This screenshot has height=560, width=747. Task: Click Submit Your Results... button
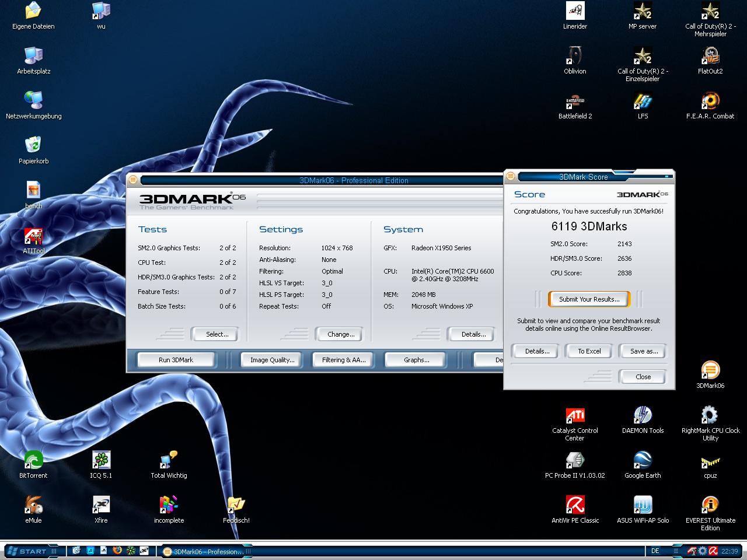click(589, 299)
